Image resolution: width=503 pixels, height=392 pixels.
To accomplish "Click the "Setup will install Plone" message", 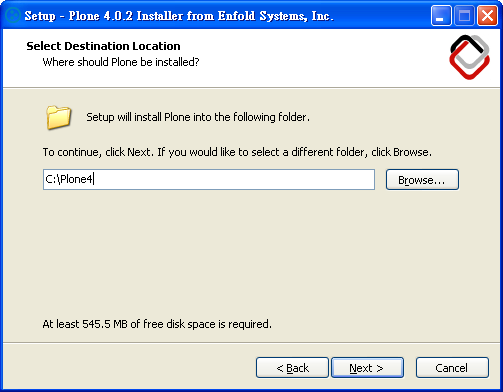I will click(198, 117).
